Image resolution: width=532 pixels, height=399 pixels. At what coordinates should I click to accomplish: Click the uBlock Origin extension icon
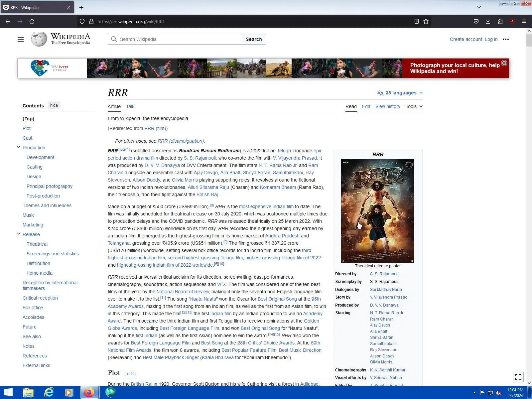tap(512, 22)
